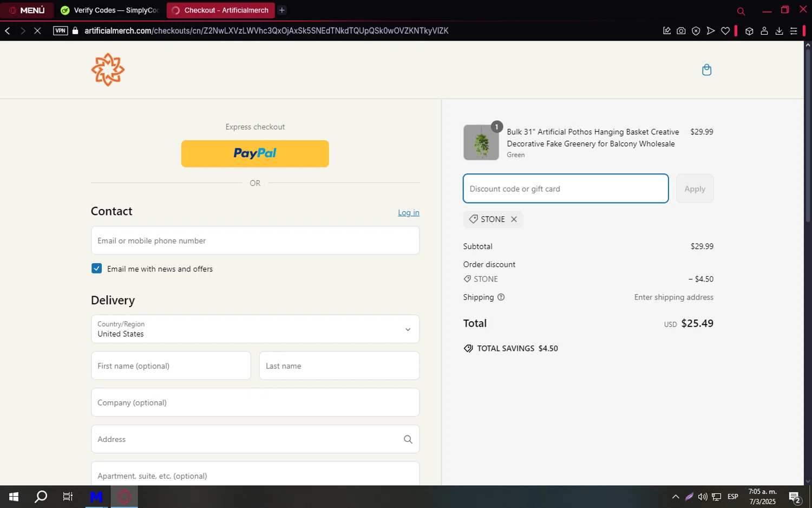Viewport: 812px width, 508px height.
Task: Switch to the Verify Codes SimplyCodes tab
Action: click(x=110, y=10)
